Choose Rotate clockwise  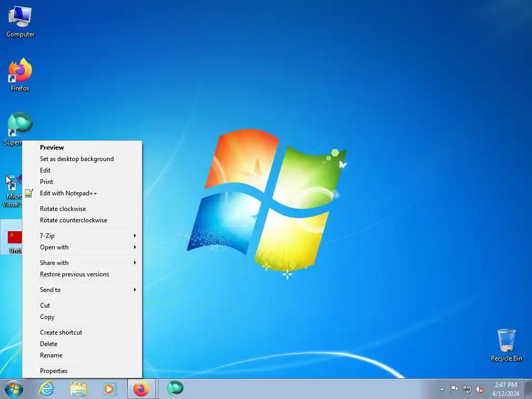click(x=82, y=209)
